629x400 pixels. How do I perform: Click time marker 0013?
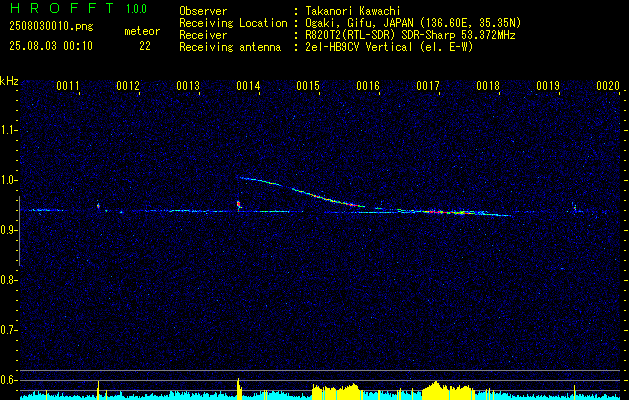point(188,86)
